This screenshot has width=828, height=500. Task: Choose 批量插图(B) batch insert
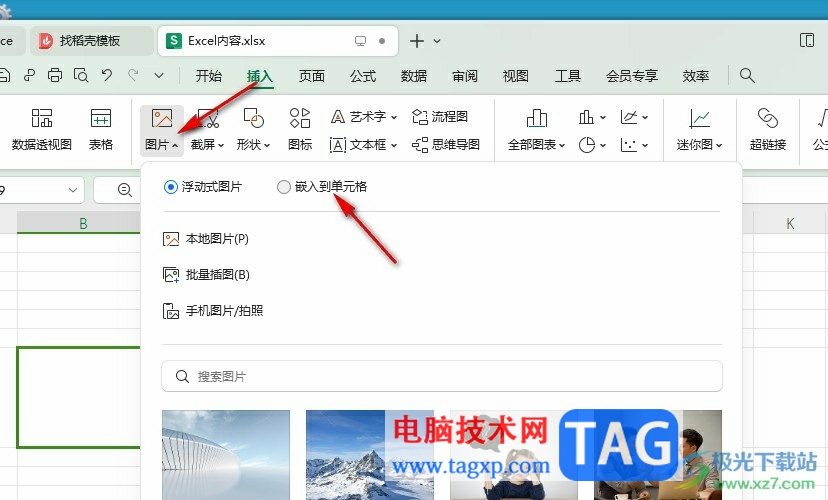(x=206, y=275)
